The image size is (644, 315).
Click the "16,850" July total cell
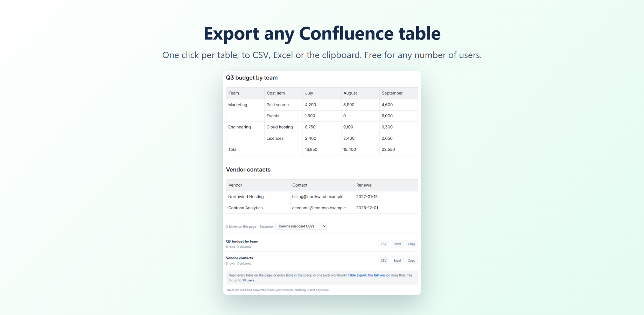pyautogui.click(x=322, y=149)
